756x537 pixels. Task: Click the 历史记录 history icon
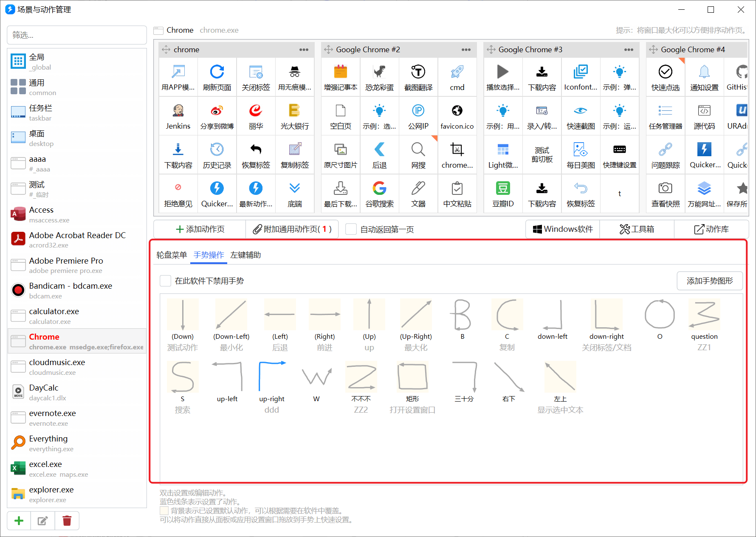coord(217,149)
